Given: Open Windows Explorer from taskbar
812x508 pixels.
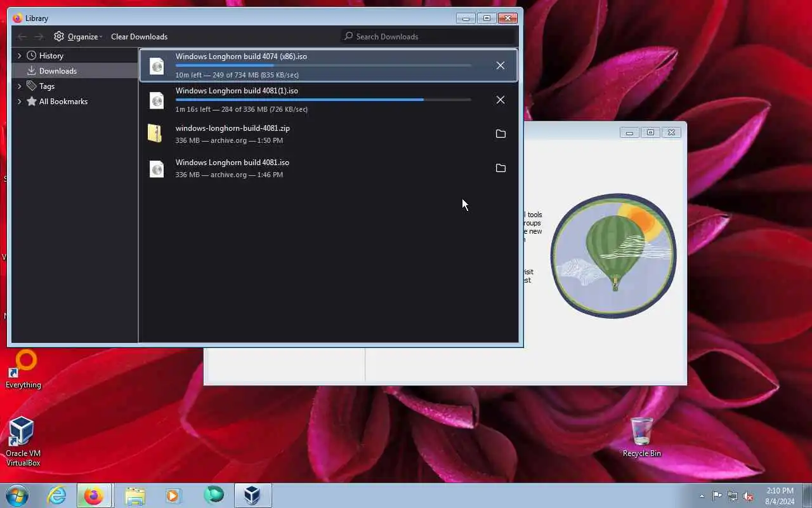Looking at the screenshot, I should point(134,495).
